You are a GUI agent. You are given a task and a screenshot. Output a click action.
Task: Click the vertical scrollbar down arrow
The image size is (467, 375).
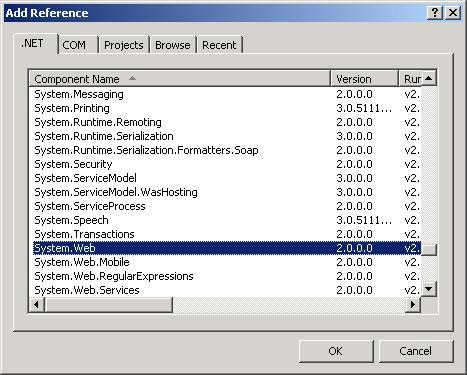[429, 289]
